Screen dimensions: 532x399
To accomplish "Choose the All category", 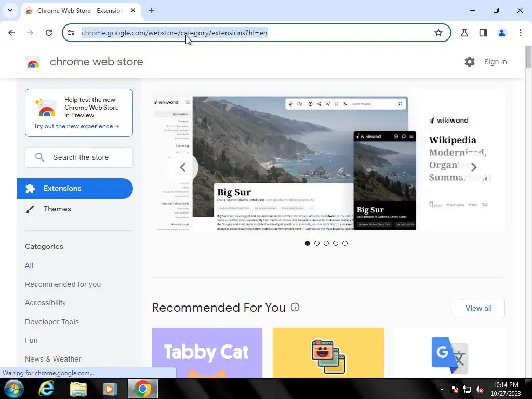I will click(29, 265).
